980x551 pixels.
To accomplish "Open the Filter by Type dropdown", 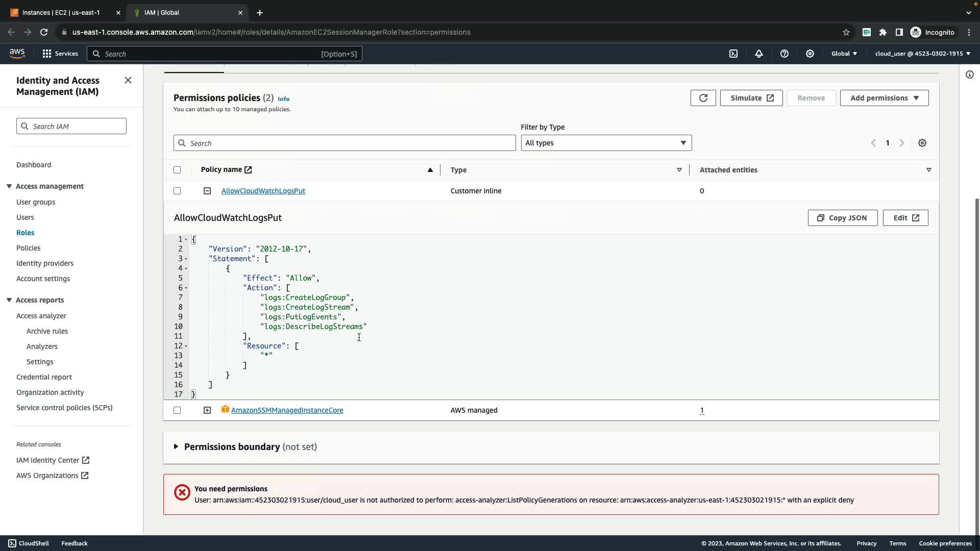I will [606, 143].
